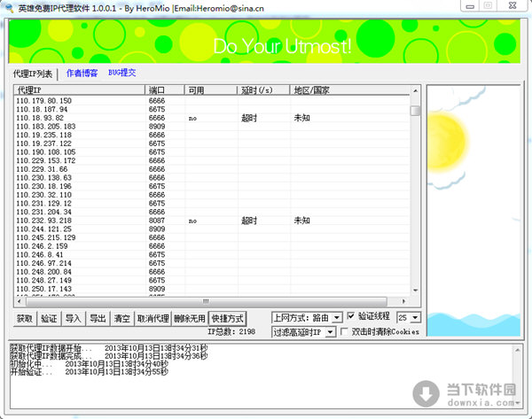Click 删除无用 to remove useless proxies
The width and height of the screenshot is (532, 419).
click(189, 318)
